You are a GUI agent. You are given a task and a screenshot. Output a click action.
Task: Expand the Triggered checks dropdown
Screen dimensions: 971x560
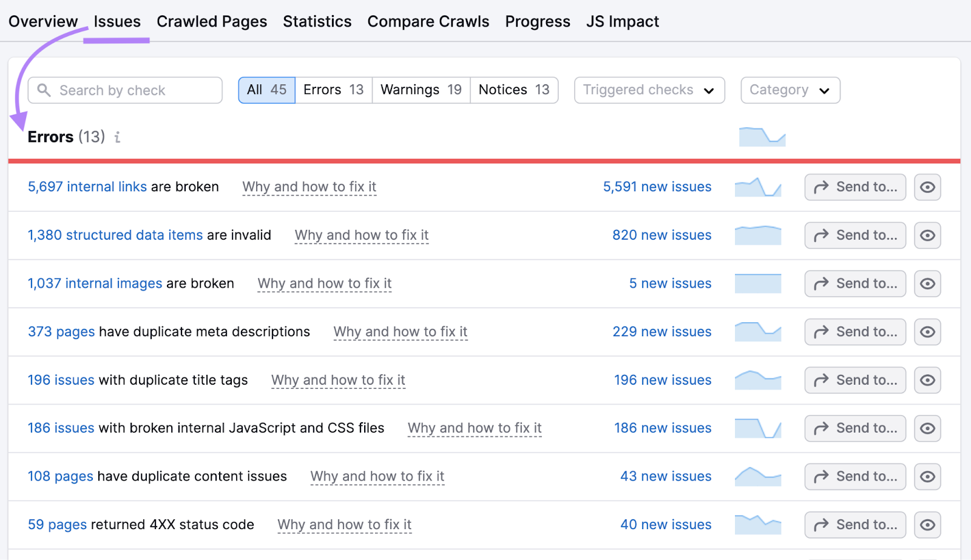[649, 90]
